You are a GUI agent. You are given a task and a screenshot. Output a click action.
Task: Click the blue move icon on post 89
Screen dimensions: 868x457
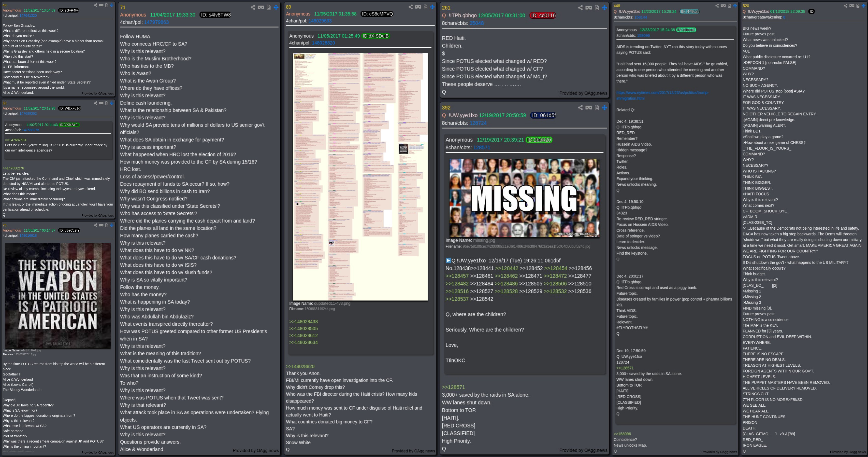[x=432, y=7]
